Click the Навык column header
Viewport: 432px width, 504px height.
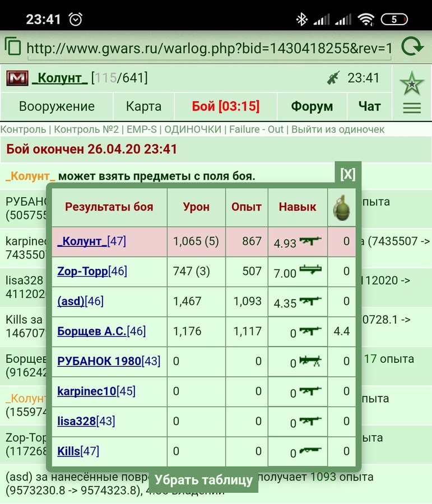coord(298,207)
